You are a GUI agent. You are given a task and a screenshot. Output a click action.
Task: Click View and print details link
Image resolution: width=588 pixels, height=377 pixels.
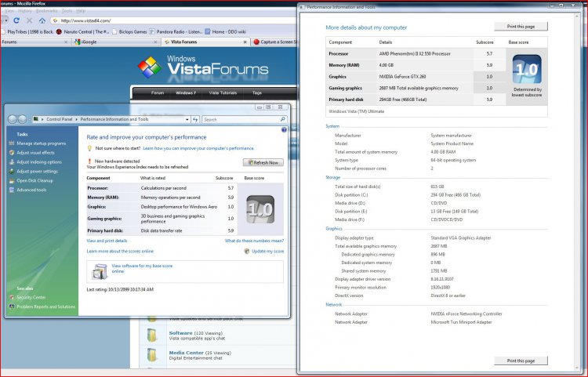tap(107, 241)
